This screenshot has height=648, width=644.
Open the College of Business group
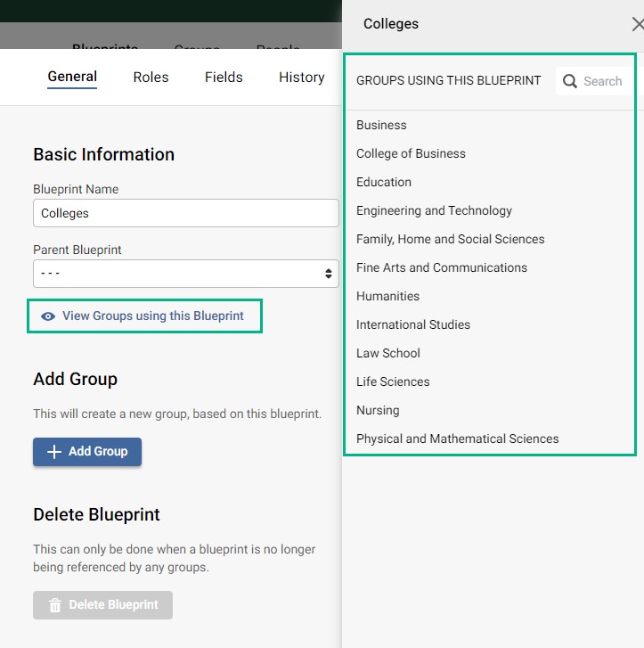point(411,153)
